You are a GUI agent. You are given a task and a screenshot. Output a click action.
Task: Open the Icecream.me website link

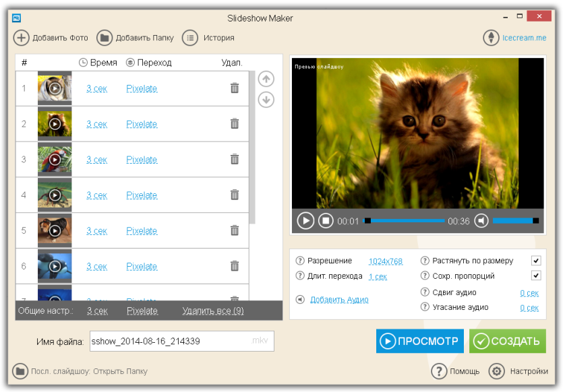pyautogui.click(x=524, y=38)
